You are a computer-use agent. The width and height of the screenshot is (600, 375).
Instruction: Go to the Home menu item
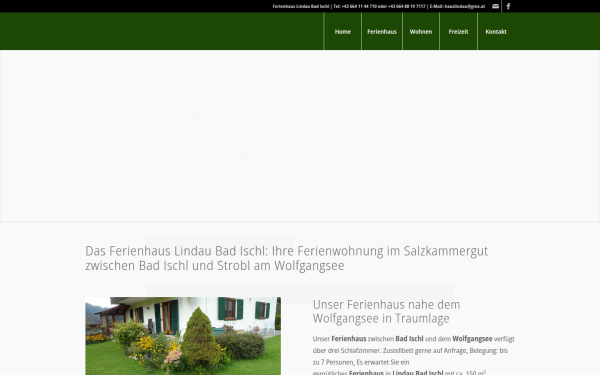coord(342,31)
